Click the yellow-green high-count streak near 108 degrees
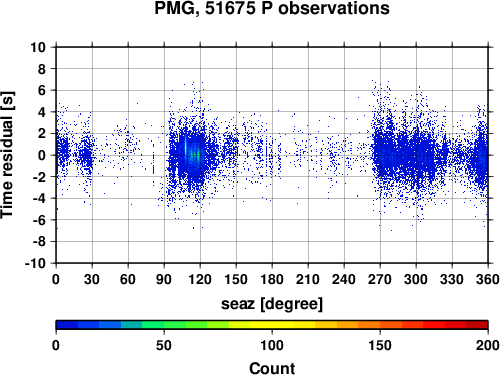Viewport: 500px width, 375px height. pos(185,146)
